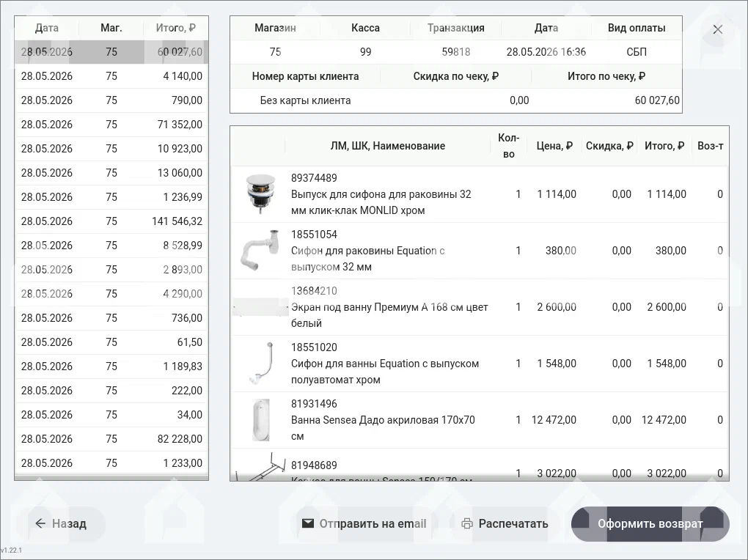748x560 pixels.
Task: Click the back arrow icon near Назад
Action: [40, 523]
